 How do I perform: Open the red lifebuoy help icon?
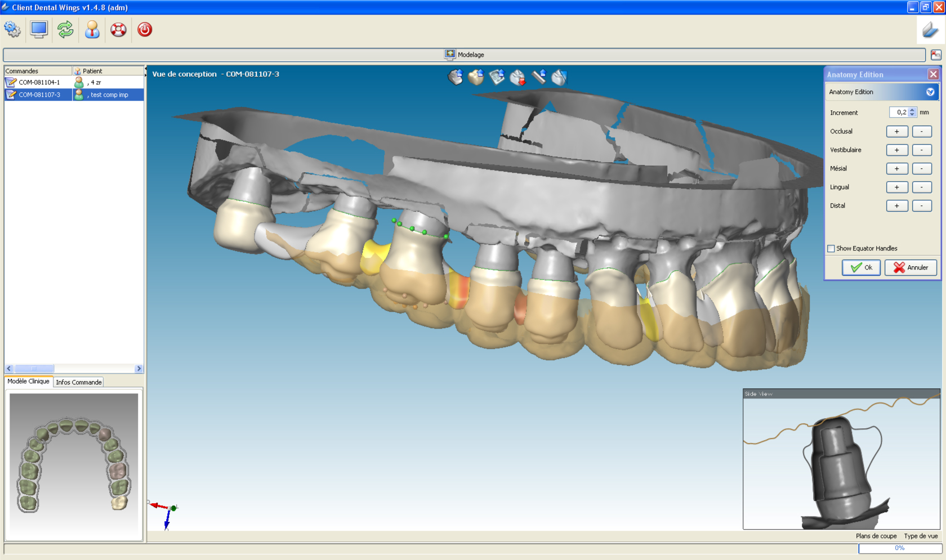118,29
